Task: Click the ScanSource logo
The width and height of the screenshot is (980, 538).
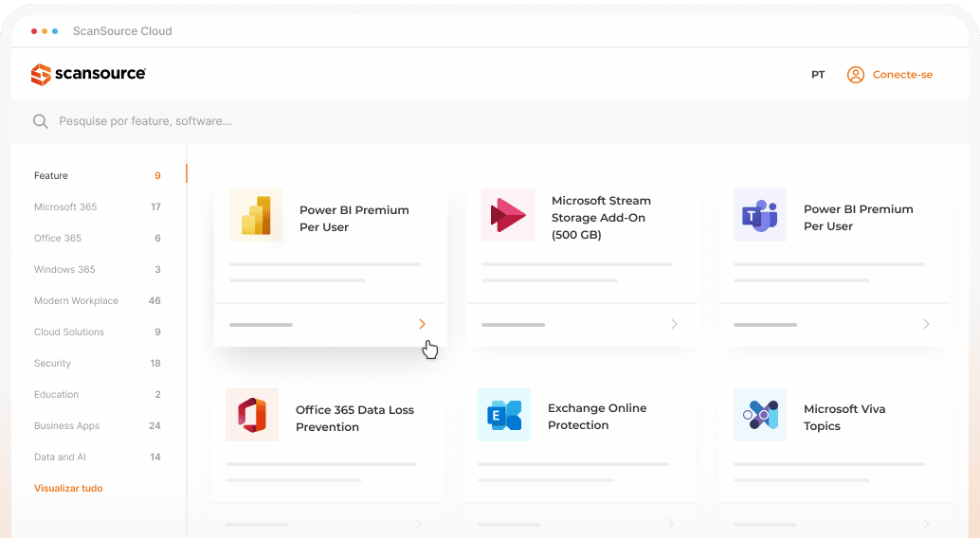Action: tap(88, 74)
